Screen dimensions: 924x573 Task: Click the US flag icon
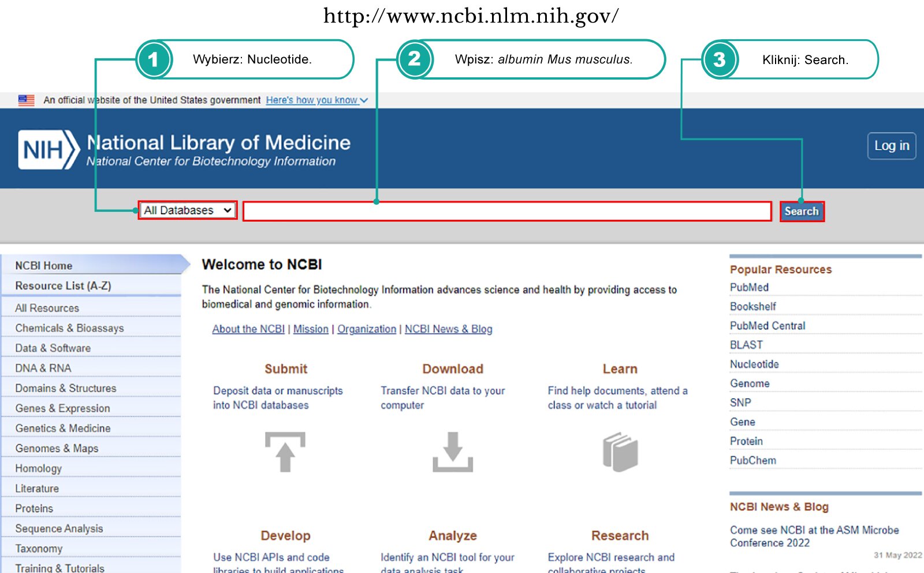27,100
